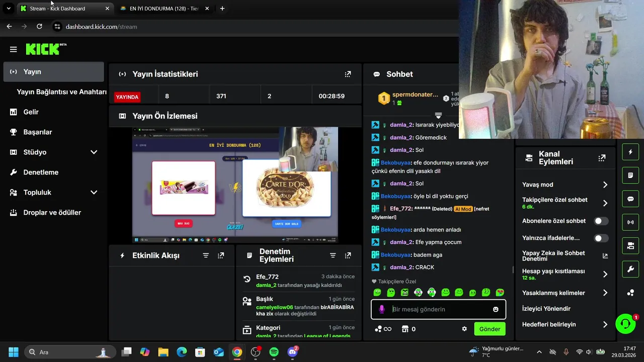644x362 pixels.
Task: Open the emoji picker in message box
Action: pyautogui.click(x=496, y=309)
